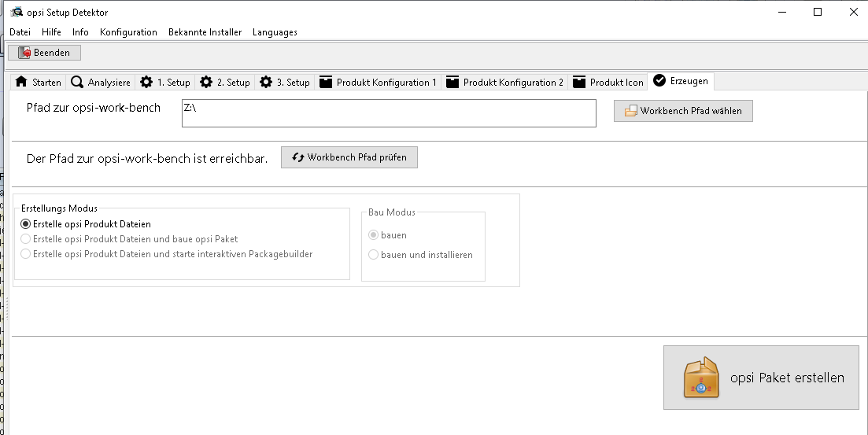Click Workbench Pfad wählen button
The width and height of the screenshot is (868, 435).
(683, 111)
